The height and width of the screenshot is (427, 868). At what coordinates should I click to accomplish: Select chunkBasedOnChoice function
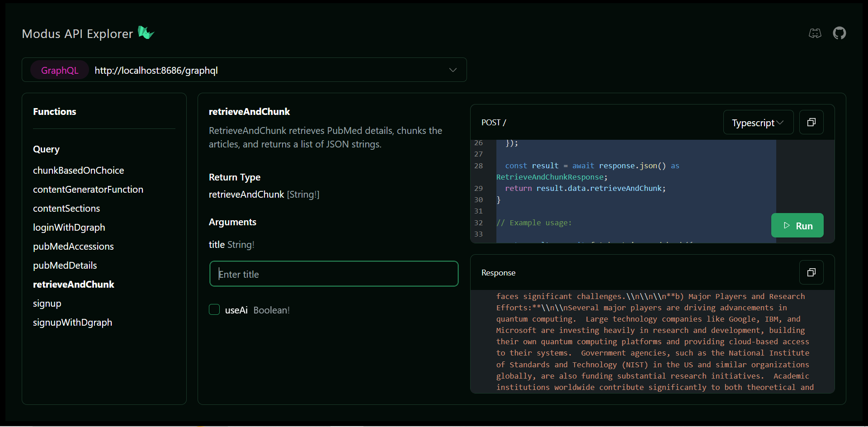[79, 171]
